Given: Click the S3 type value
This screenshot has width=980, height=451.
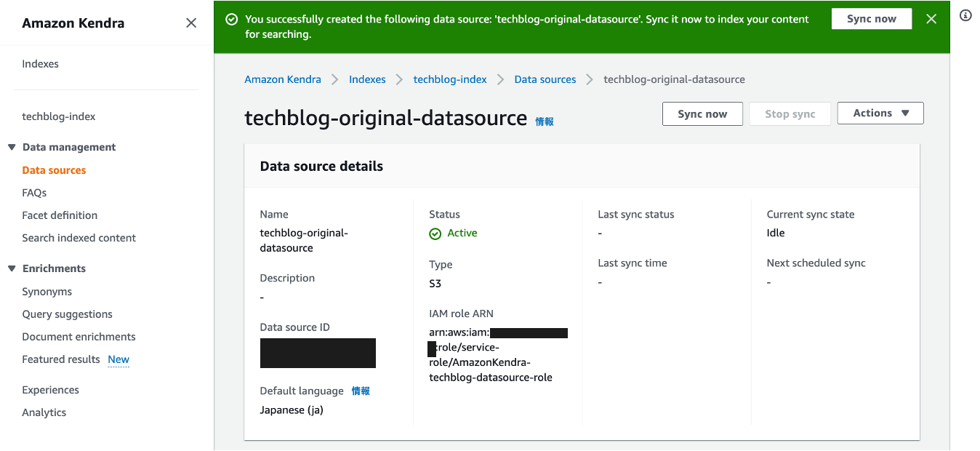Looking at the screenshot, I should pyautogui.click(x=435, y=284).
